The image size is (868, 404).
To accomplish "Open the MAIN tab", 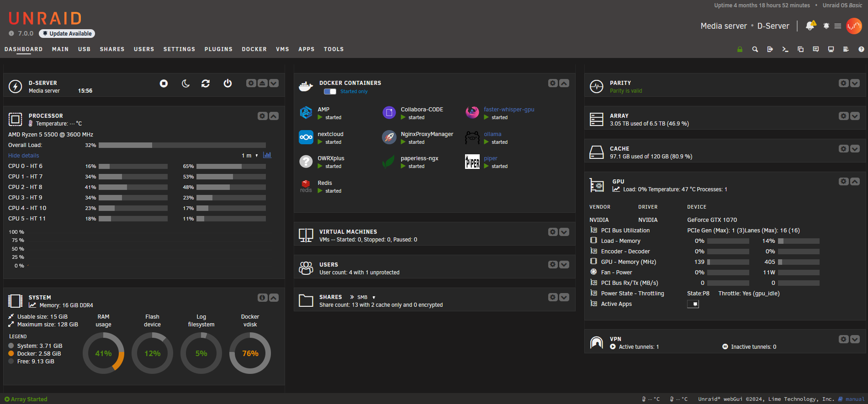I will click(x=60, y=49).
